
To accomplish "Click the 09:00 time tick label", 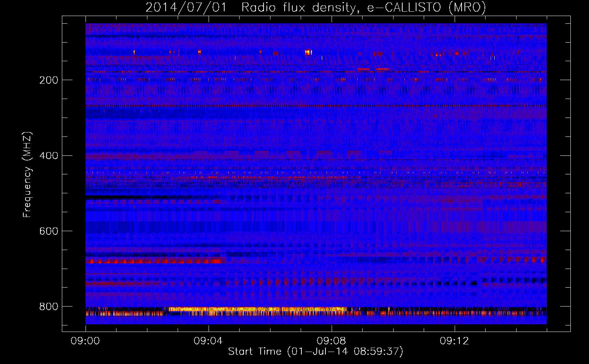I will (85, 341).
